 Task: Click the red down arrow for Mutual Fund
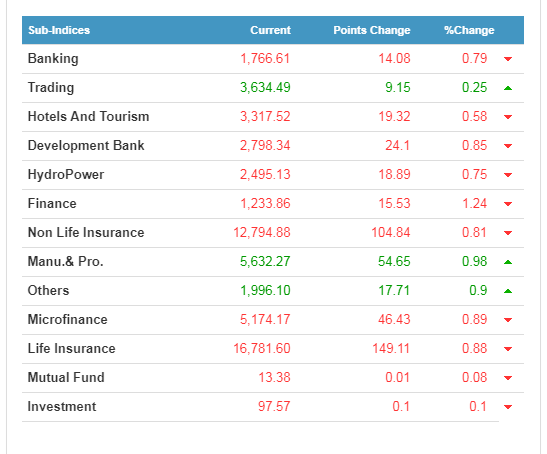(x=508, y=378)
